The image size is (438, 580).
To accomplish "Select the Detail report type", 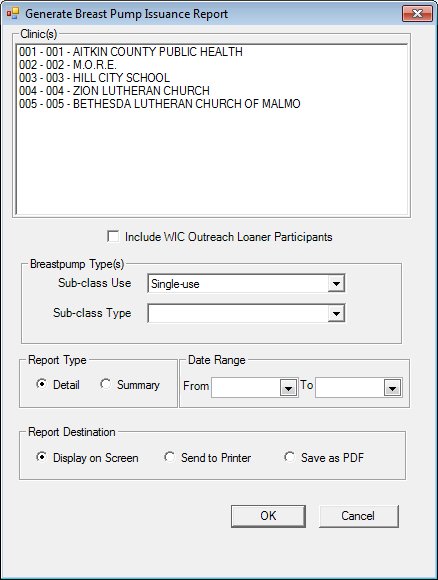I will tap(41, 384).
